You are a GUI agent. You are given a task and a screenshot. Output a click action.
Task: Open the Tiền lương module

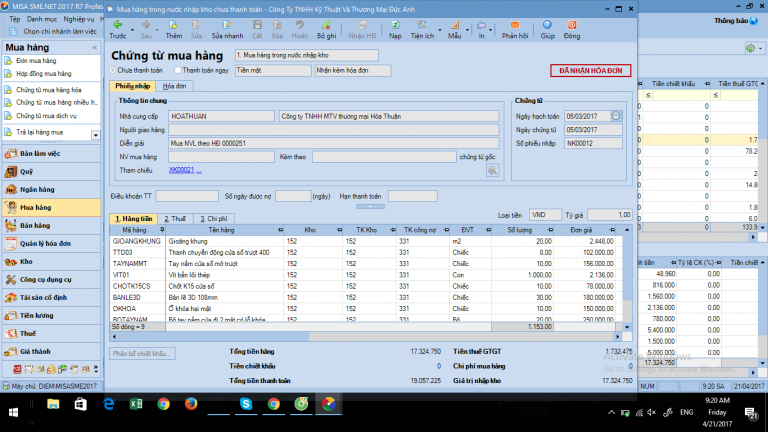51,315
